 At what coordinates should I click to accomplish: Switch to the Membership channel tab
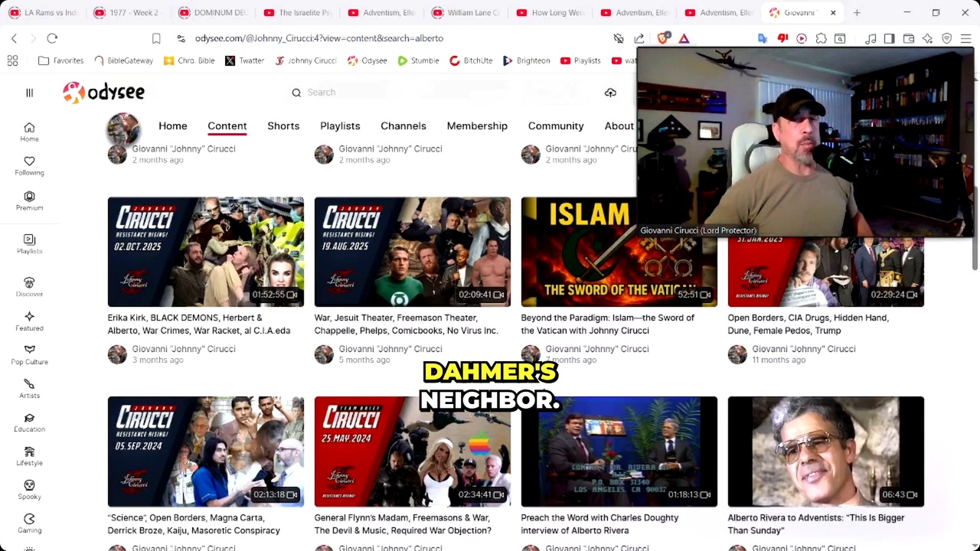(477, 126)
